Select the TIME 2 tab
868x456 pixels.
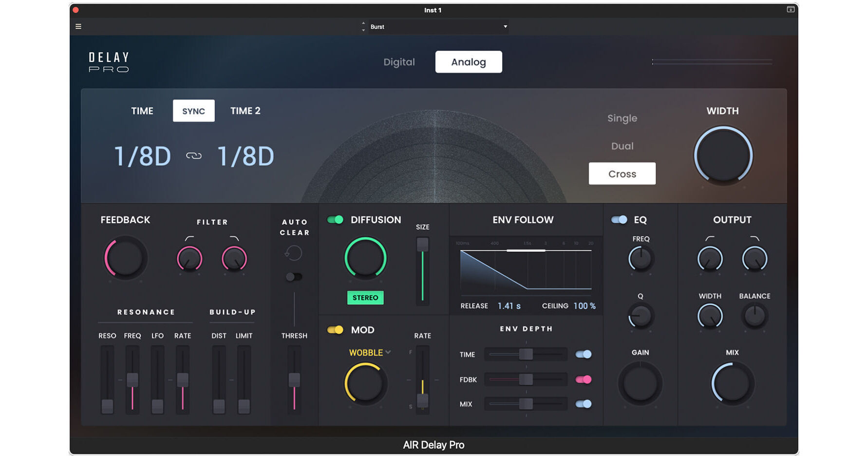[x=245, y=111]
